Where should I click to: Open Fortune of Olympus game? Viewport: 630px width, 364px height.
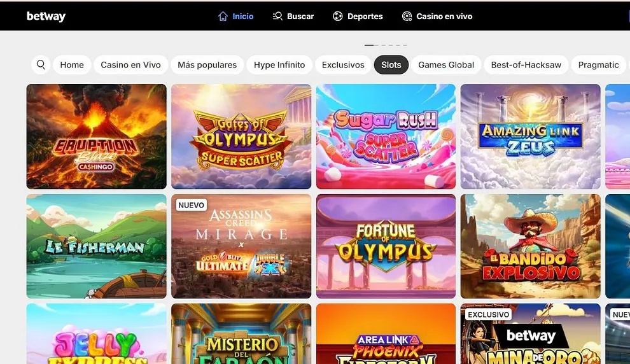[x=386, y=246]
